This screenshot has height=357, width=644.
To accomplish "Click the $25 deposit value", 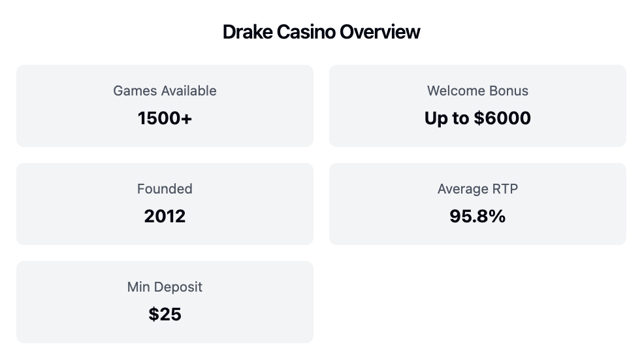I will click(x=165, y=314).
